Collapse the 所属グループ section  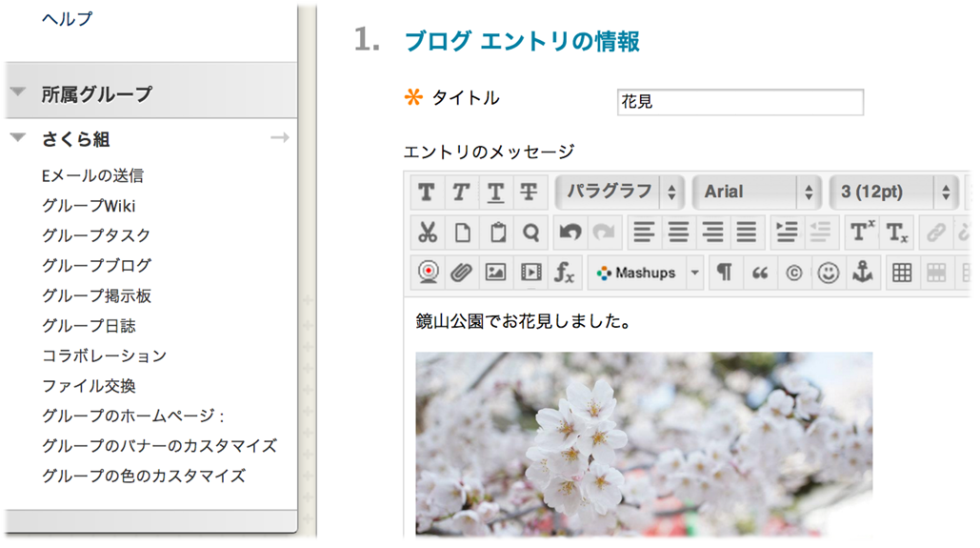click(x=17, y=93)
